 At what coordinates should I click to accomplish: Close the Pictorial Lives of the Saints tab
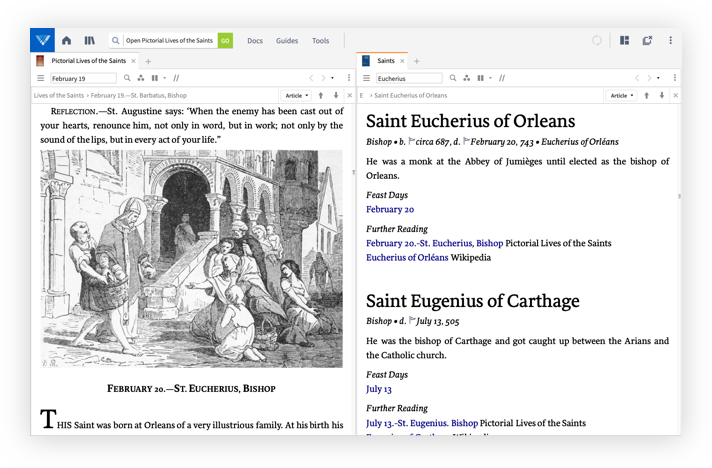coord(133,61)
